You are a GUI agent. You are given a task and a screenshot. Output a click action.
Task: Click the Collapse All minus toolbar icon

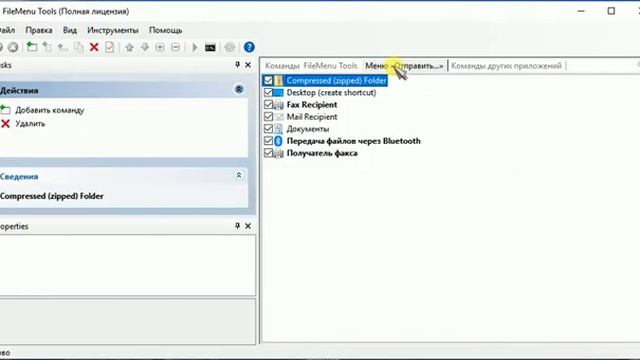click(176, 47)
